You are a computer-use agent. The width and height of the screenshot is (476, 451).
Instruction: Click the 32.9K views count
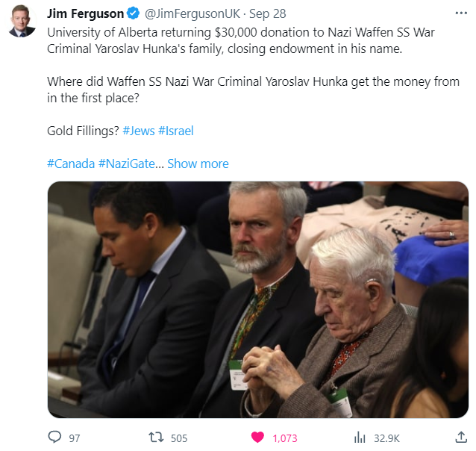(x=386, y=438)
